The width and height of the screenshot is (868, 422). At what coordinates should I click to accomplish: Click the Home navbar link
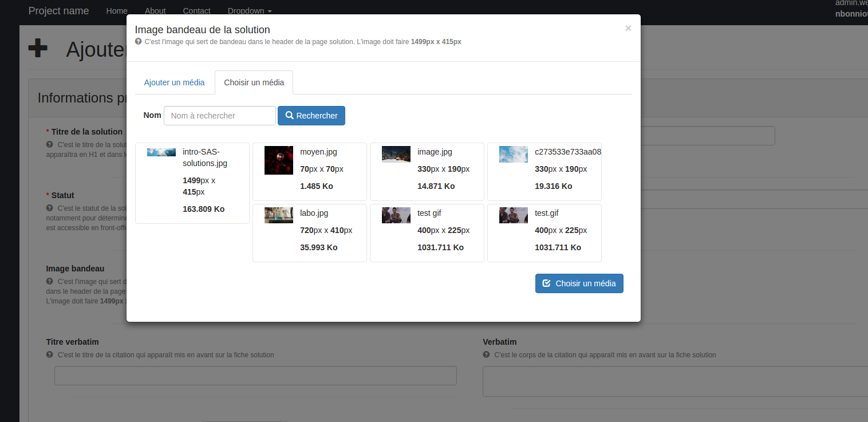pos(117,11)
